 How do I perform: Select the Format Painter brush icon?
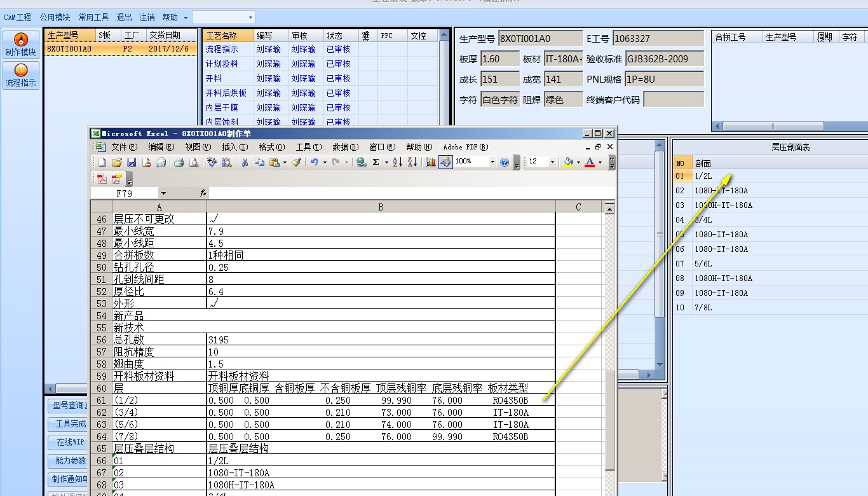pos(296,162)
